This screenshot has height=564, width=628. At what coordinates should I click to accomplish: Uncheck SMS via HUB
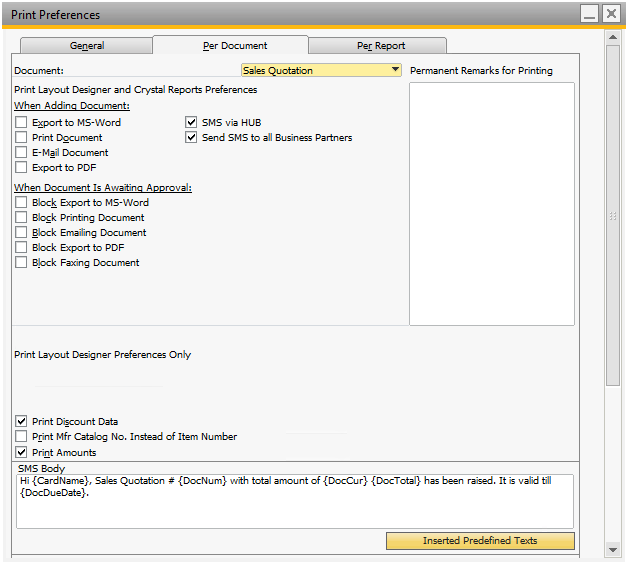click(192, 123)
